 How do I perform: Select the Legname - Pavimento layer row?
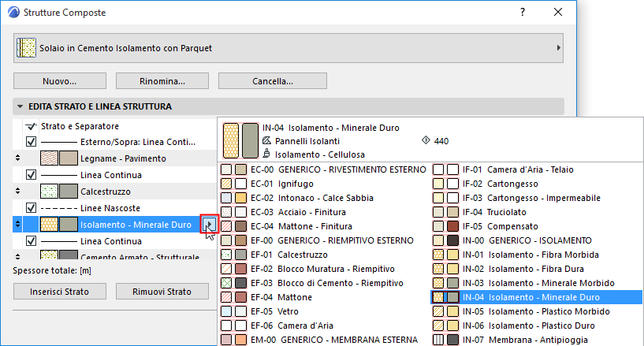pyautogui.click(x=114, y=158)
